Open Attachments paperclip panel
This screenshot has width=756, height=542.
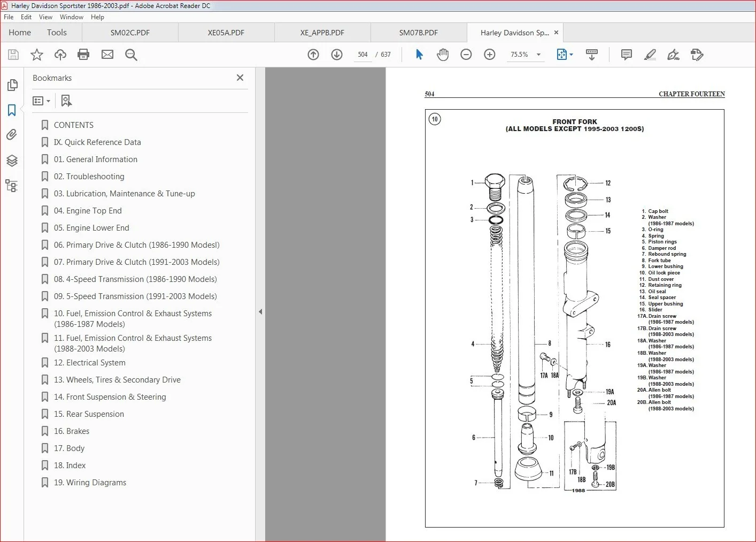pos(12,135)
